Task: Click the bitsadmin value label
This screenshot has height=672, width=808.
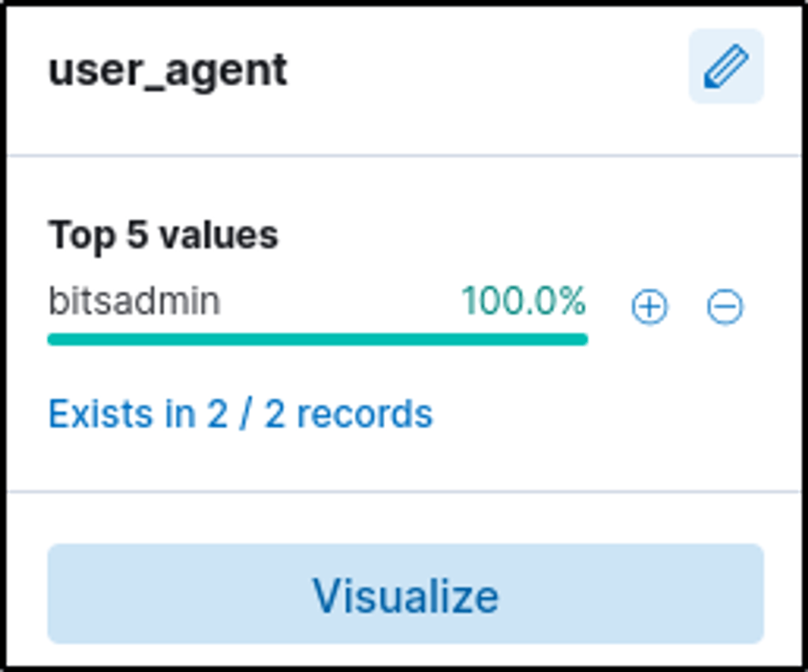Action: click(x=134, y=301)
